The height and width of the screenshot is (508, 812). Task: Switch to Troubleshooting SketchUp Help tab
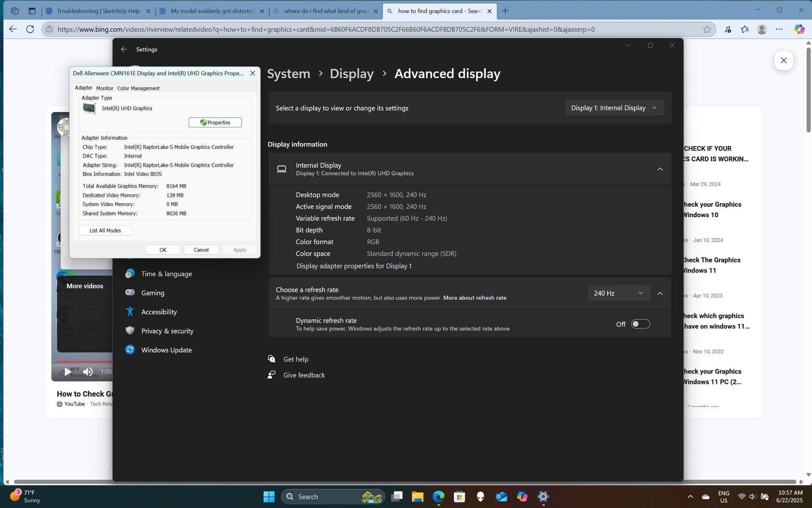point(99,11)
